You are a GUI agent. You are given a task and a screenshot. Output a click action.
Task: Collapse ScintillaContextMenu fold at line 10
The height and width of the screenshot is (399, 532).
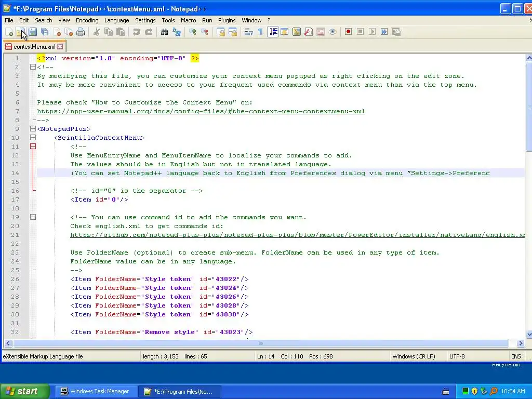coord(33,138)
